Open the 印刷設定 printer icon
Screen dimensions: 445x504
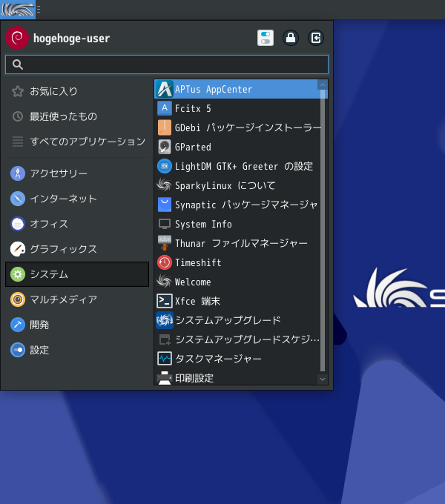(x=165, y=378)
